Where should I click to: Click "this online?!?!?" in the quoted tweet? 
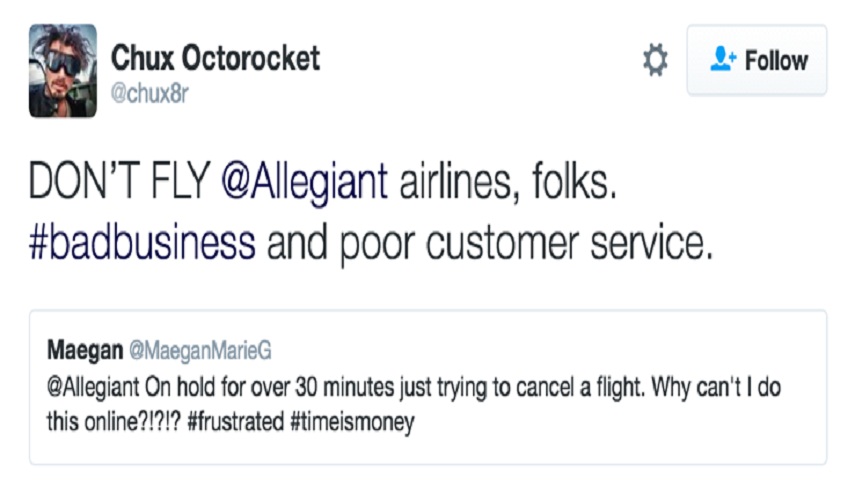pos(109,421)
